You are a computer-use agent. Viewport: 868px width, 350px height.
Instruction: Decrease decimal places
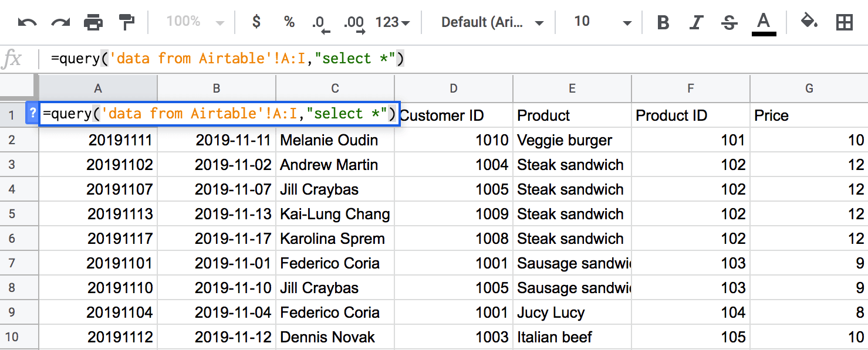point(321,23)
